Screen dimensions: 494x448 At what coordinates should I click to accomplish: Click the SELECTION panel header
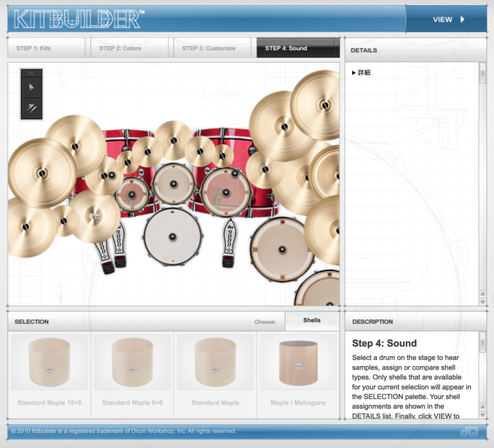pyautogui.click(x=146, y=321)
